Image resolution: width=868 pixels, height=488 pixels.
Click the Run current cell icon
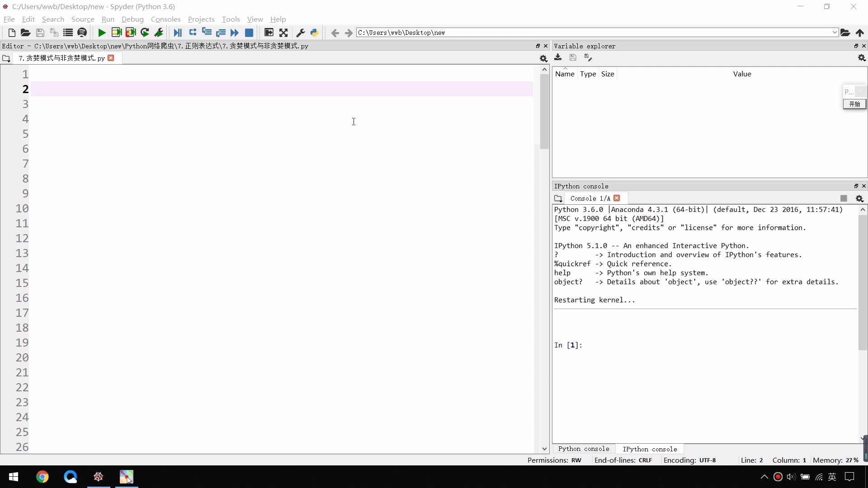click(116, 33)
